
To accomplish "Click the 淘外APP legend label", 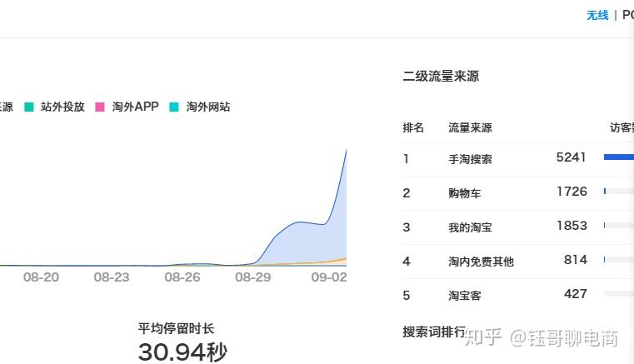I will click(x=135, y=107).
